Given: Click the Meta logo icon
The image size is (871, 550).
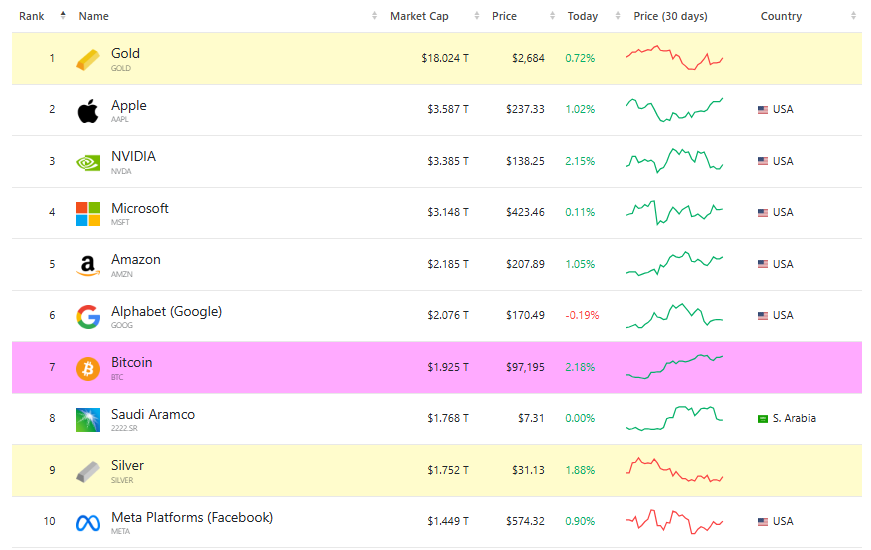Looking at the screenshot, I should point(88,523).
